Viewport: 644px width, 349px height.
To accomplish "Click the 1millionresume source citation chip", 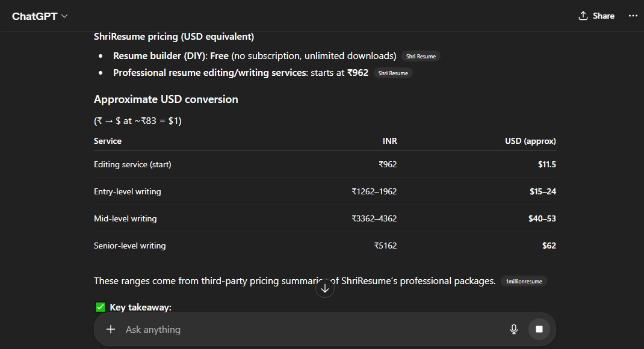I will click(x=524, y=280).
